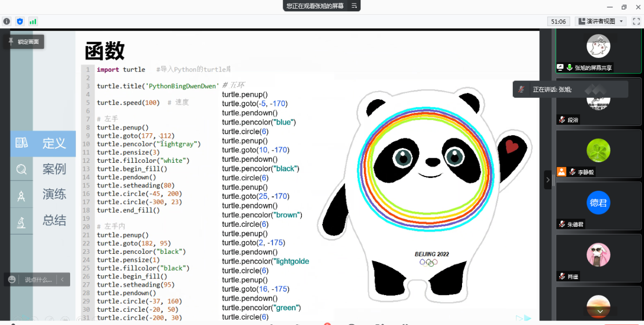This screenshot has width=644, height=325.
Task: Open the emoji picker in chat bar
Action: click(x=12, y=280)
